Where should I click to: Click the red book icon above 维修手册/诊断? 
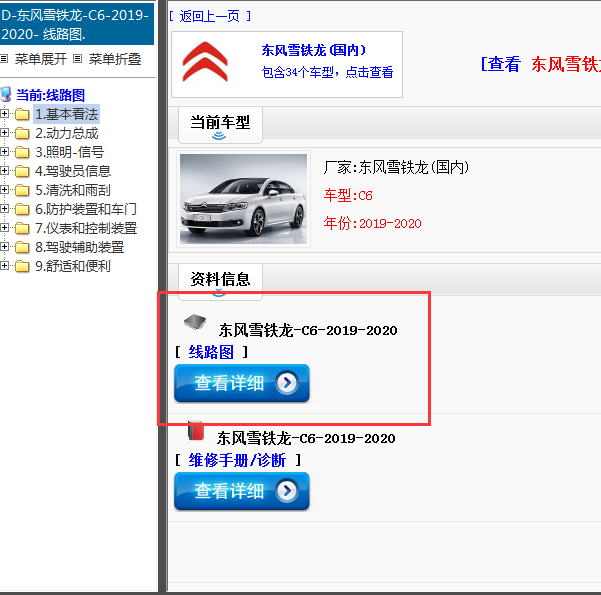point(195,430)
